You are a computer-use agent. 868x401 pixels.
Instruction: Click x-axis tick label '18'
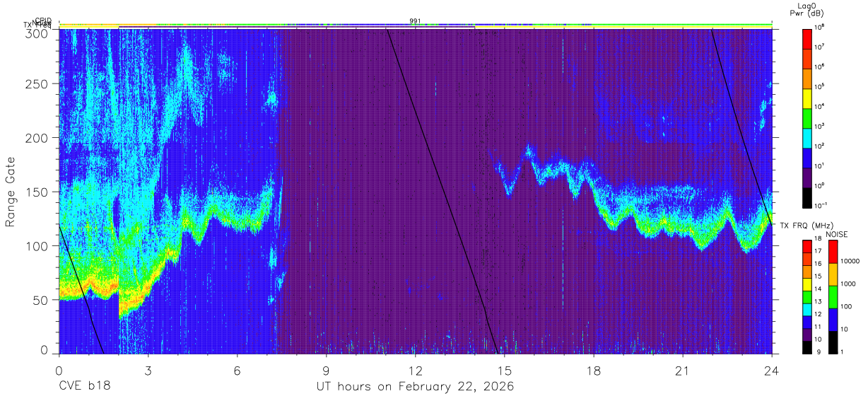[594, 371]
